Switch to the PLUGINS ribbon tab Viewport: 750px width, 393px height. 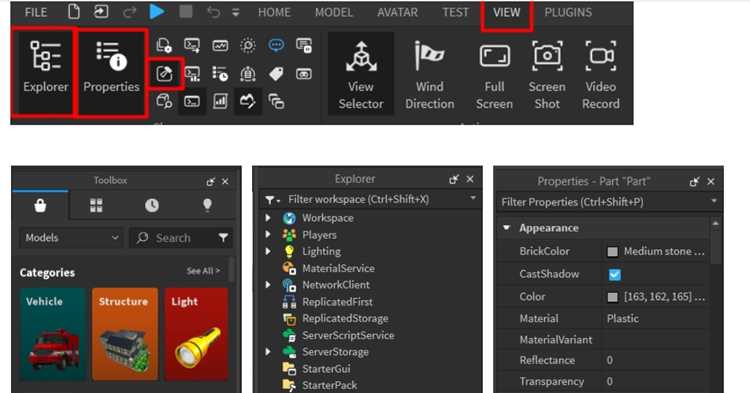coord(568,12)
